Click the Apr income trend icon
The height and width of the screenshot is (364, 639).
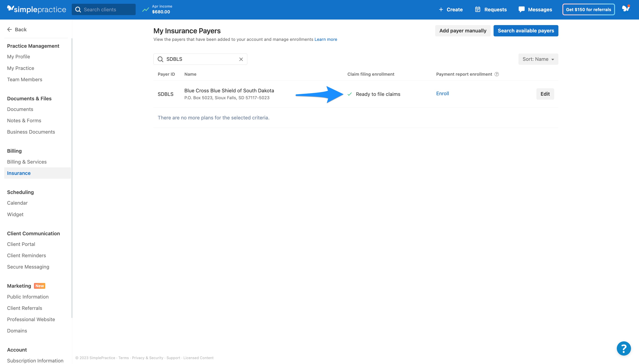click(x=146, y=9)
